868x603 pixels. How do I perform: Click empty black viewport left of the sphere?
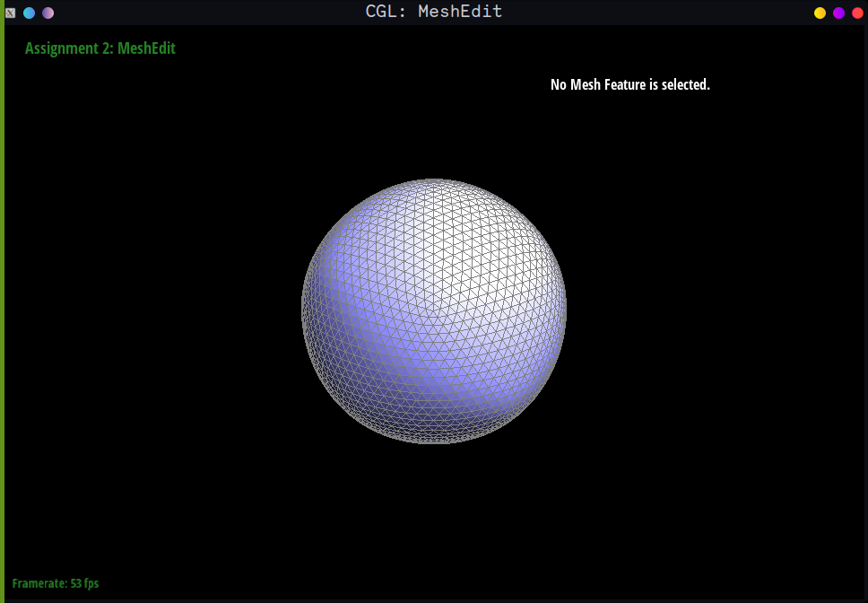click(x=152, y=314)
